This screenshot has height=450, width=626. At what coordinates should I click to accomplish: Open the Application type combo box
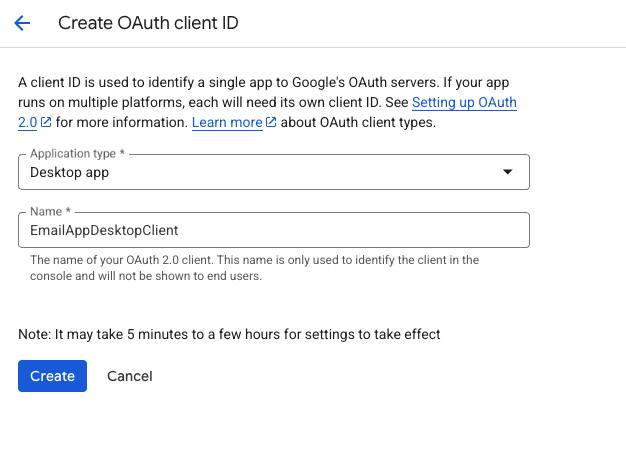[x=273, y=172]
